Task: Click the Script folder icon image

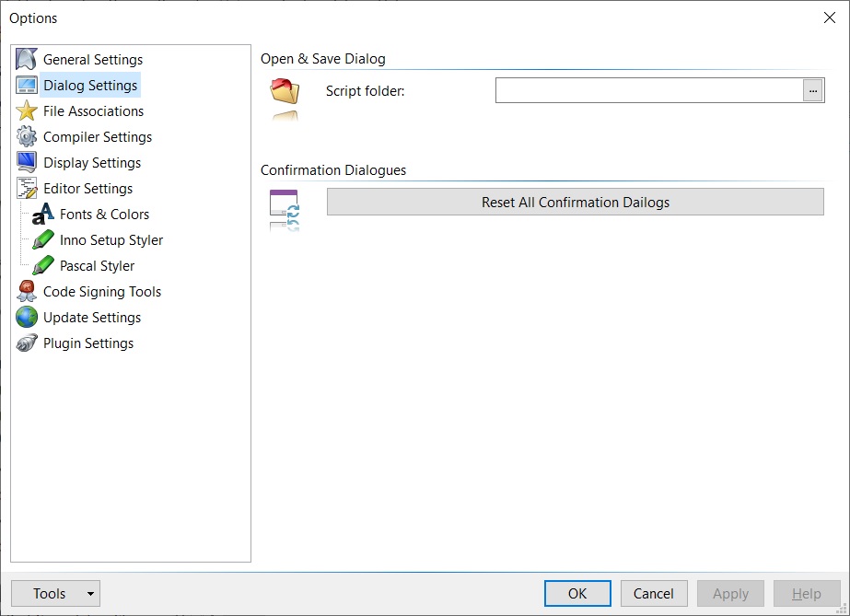Action: tap(285, 91)
